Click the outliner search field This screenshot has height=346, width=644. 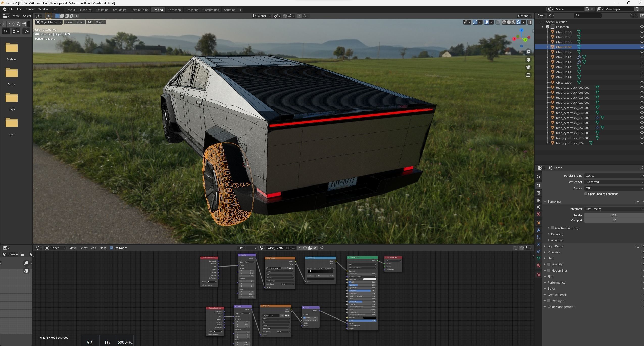coord(588,16)
